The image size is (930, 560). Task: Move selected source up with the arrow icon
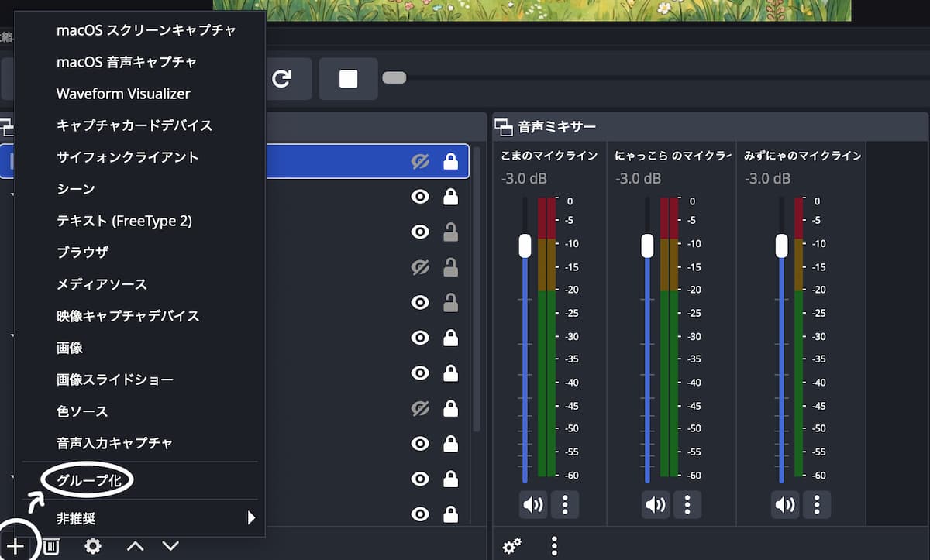(135, 546)
